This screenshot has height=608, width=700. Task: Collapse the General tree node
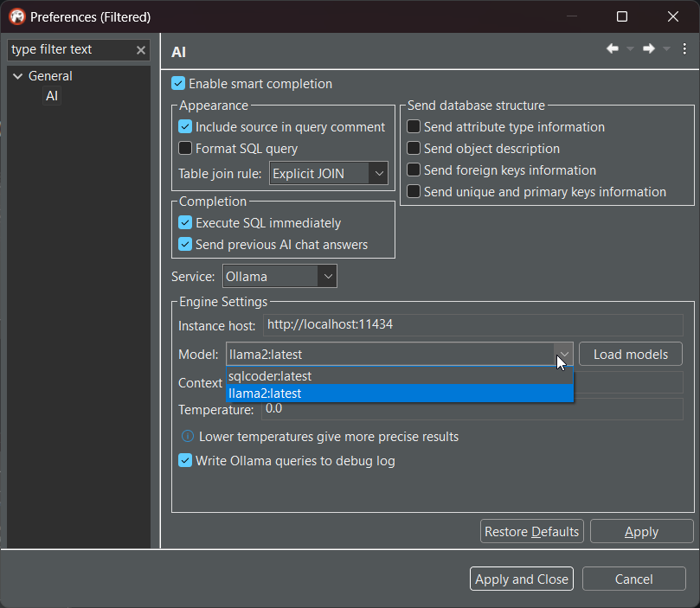click(17, 76)
